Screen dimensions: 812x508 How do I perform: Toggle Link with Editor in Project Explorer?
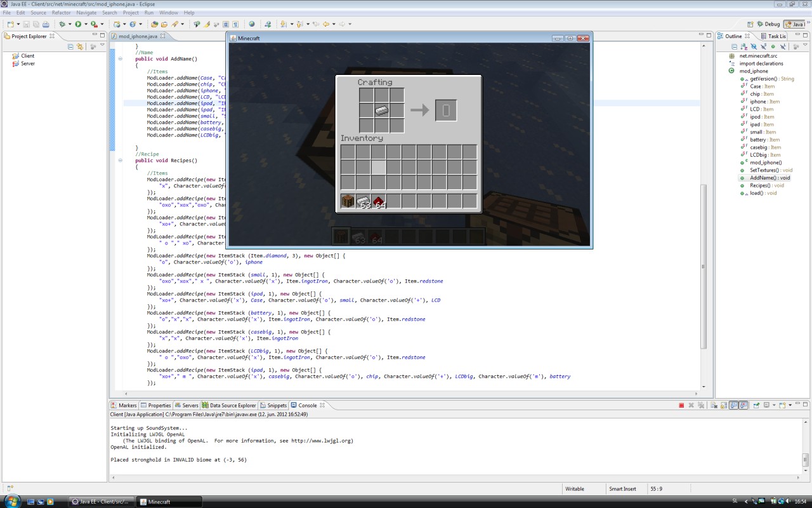[x=80, y=46]
